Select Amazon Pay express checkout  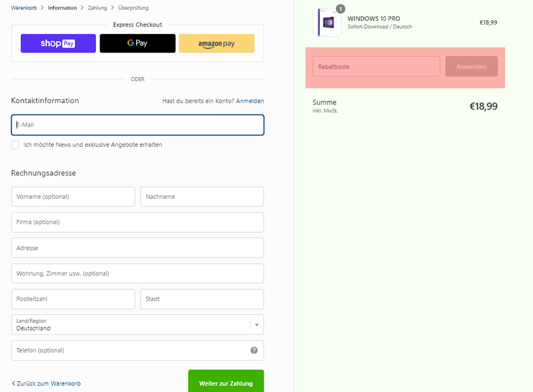[x=217, y=43]
